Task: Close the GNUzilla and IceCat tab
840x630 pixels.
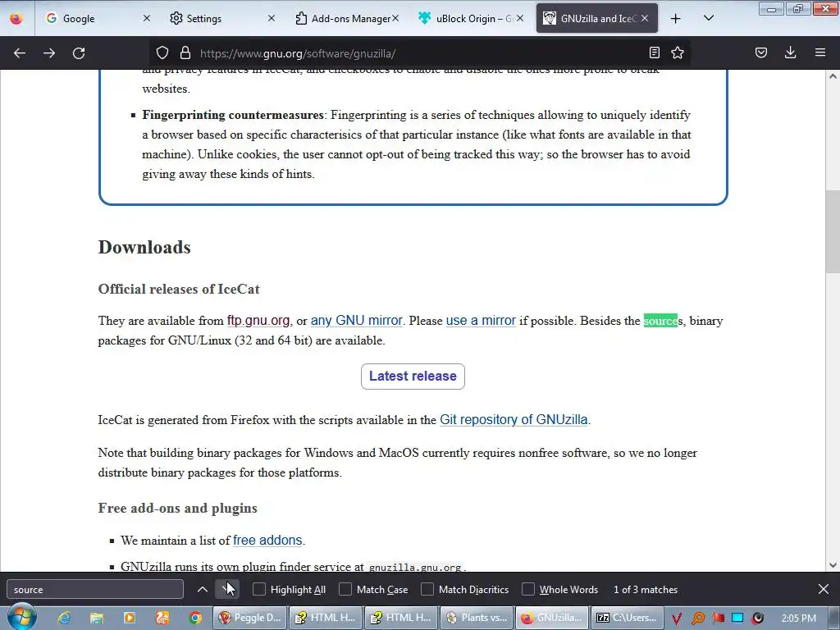Action: [645, 18]
